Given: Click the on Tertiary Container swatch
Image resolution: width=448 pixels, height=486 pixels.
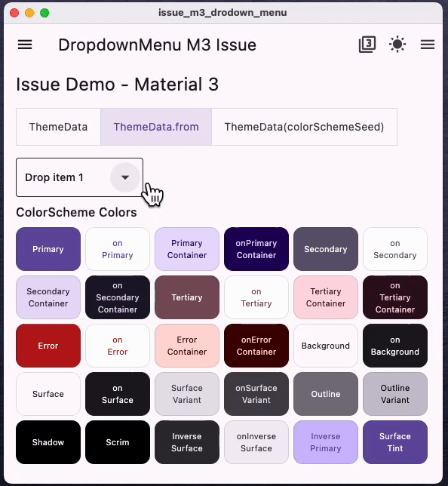Looking at the screenshot, I should (x=395, y=297).
